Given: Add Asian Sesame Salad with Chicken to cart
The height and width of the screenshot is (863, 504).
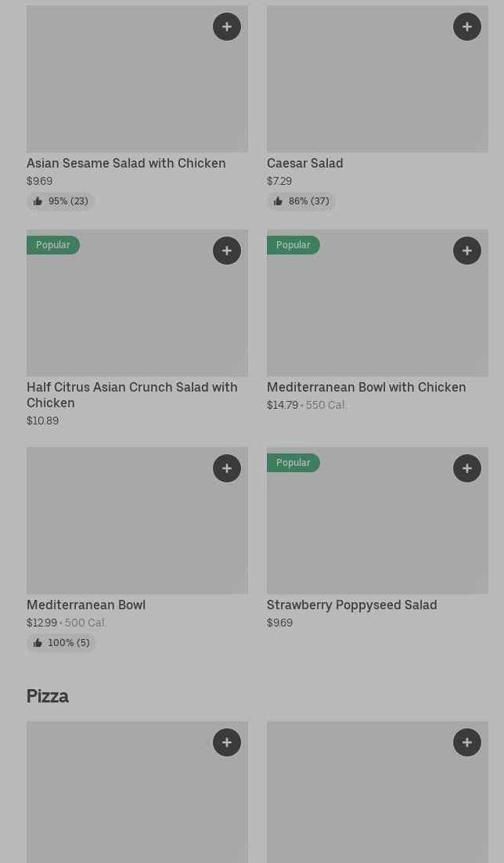Looking at the screenshot, I should (x=227, y=27).
